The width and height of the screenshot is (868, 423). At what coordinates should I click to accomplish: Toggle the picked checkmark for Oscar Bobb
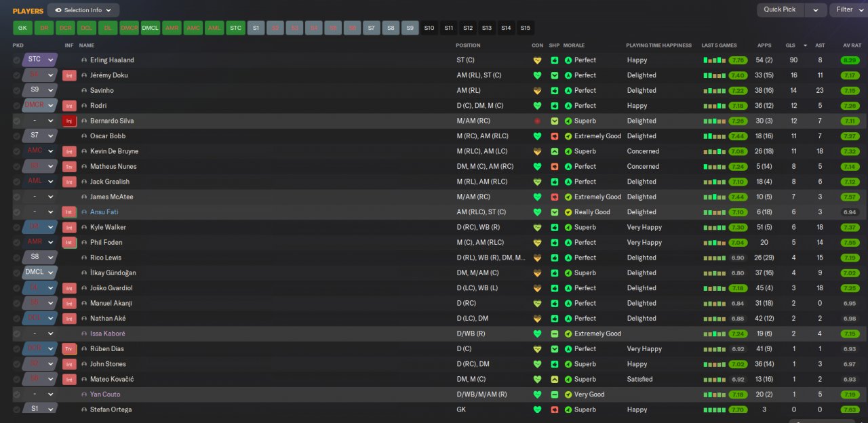[x=16, y=136]
